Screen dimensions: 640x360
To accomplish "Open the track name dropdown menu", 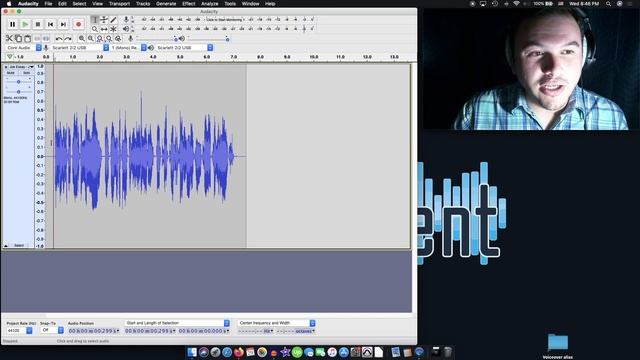I will tap(21, 67).
